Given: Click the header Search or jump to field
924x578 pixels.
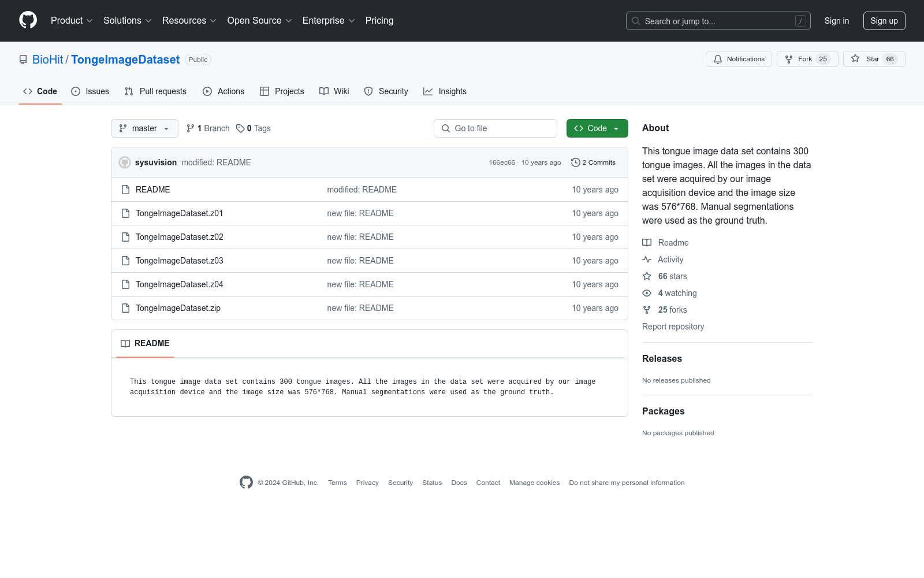Looking at the screenshot, I should click(x=718, y=21).
